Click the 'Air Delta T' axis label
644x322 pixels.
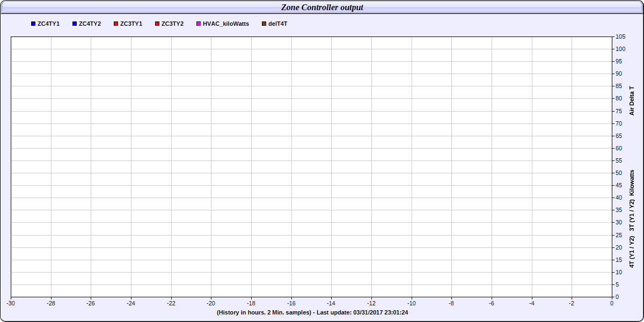(x=632, y=100)
